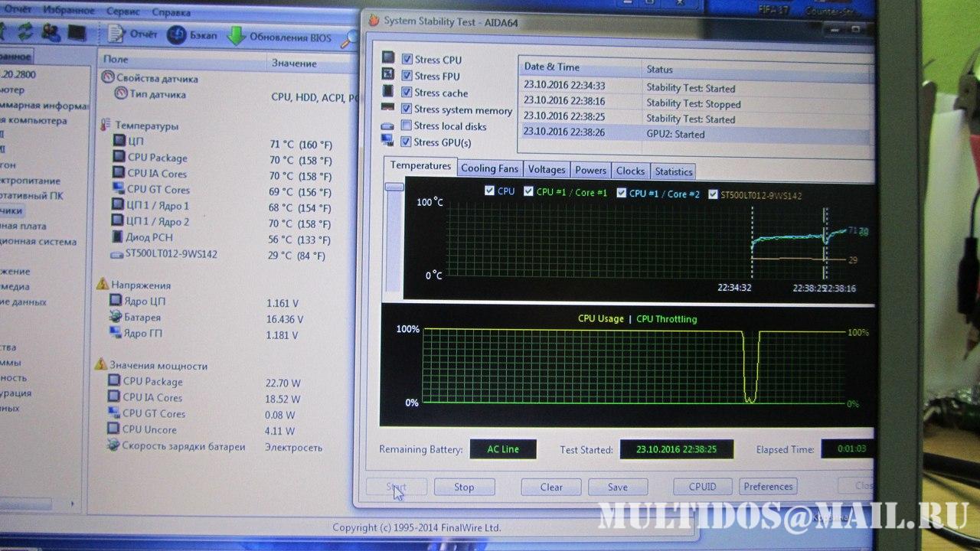Switch to the Cooling Fans tab
980x551 pixels.
[x=489, y=169]
